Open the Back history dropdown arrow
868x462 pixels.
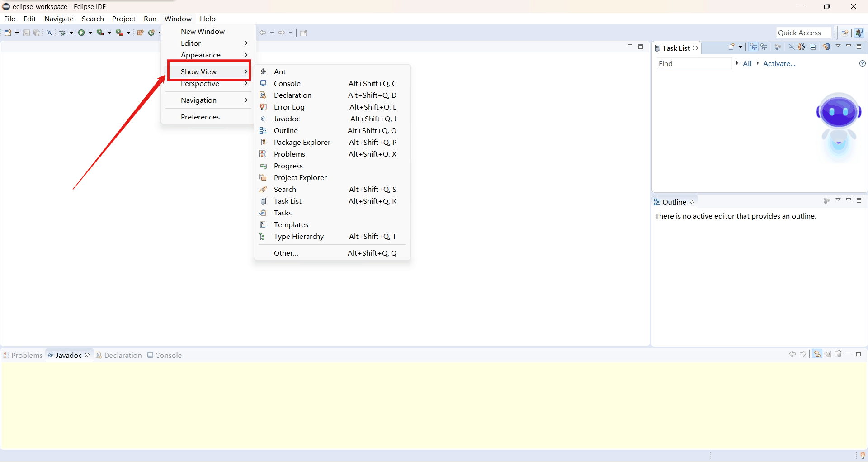click(272, 33)
